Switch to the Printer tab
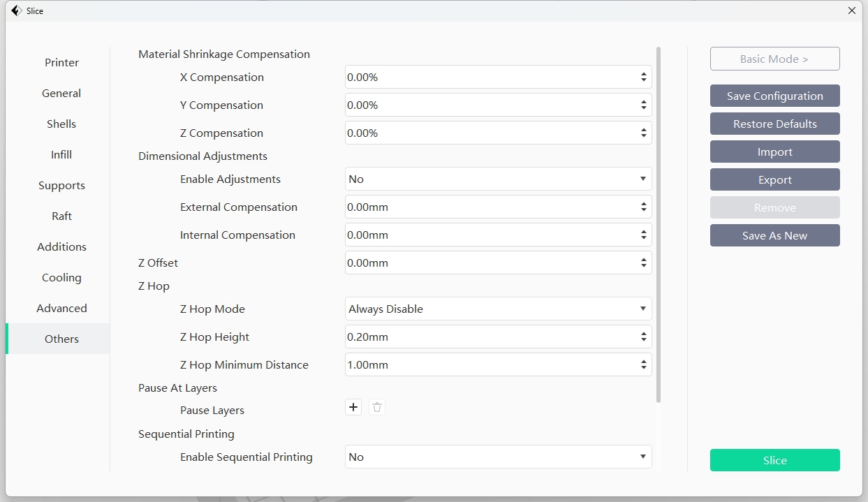Image resolution: width=868 pixels, height=502 pixels. coord(61,63)
